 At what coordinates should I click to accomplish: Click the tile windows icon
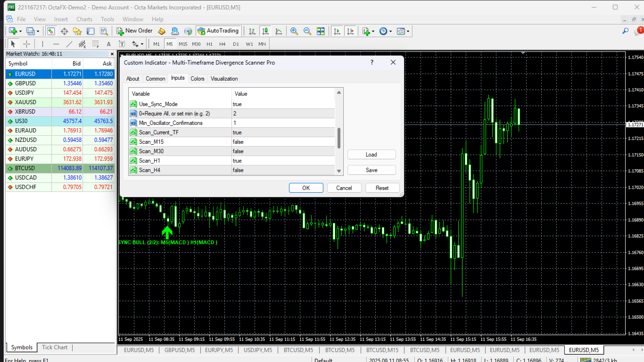[321, 31]
